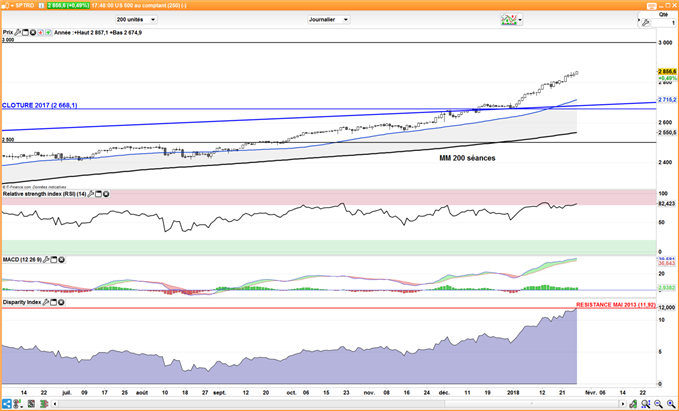
Task: Click the 2018 date axis label
Action: point(512,392)
